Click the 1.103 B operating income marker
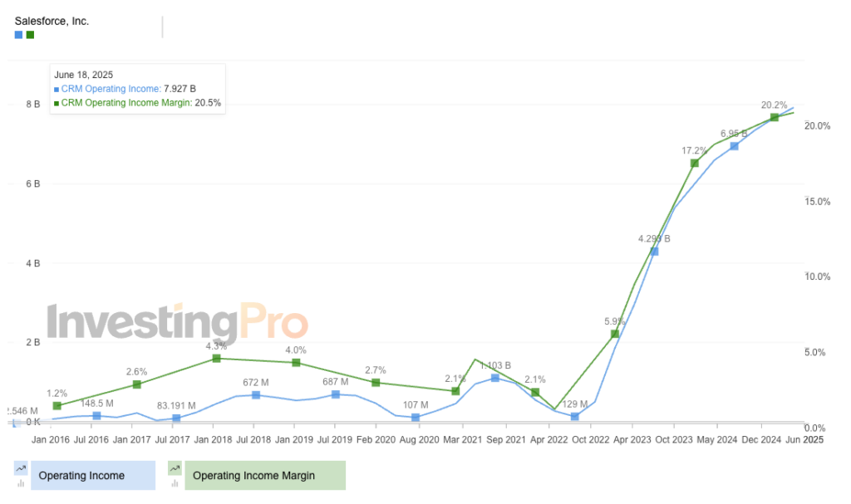851x504 pixels. 495,378
